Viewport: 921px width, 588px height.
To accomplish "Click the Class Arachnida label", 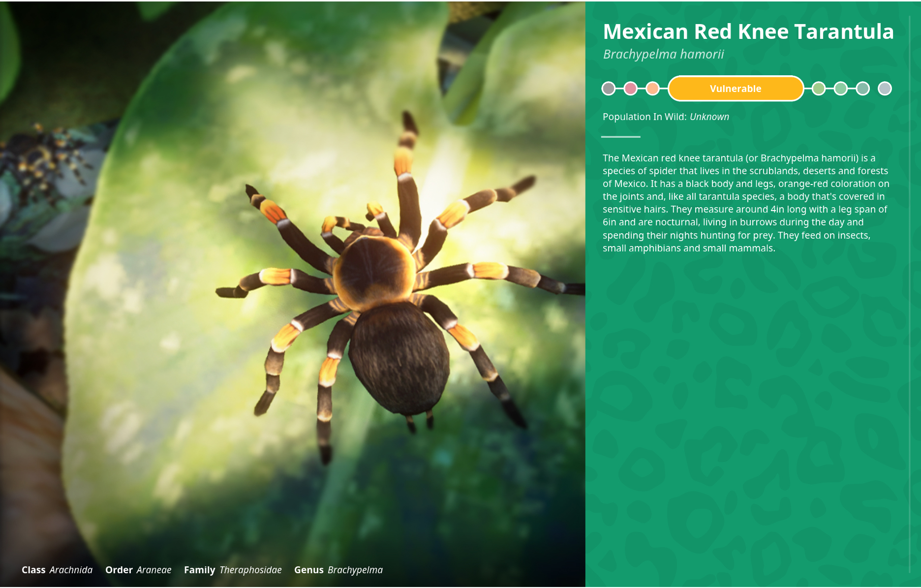I will 57,570.
